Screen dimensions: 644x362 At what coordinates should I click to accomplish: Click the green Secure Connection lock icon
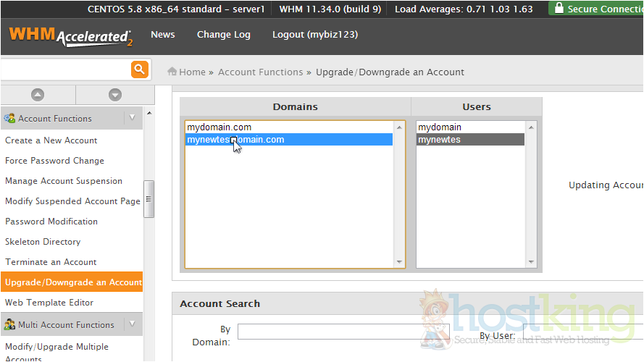[x=558, y=9]
